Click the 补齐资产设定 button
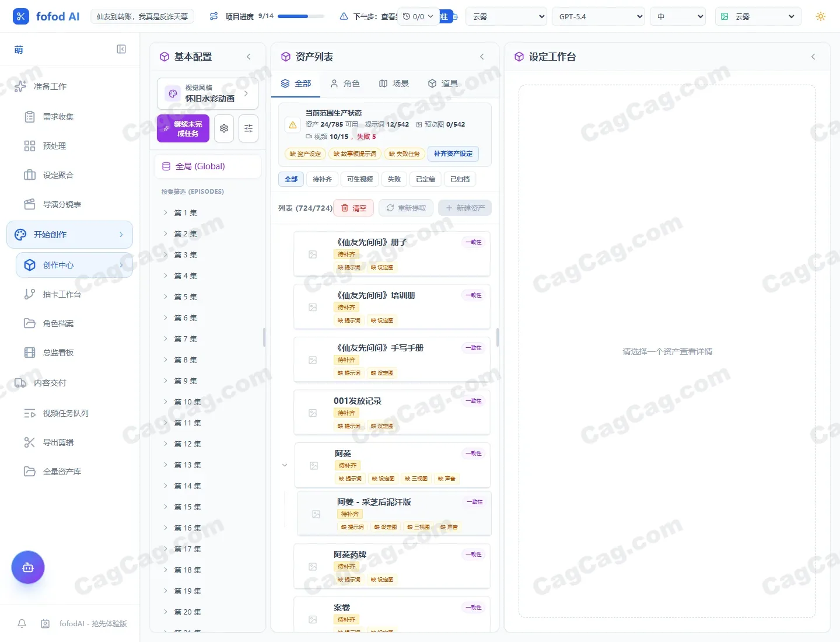This screenshot has height=642, width=840. [453, 153]
